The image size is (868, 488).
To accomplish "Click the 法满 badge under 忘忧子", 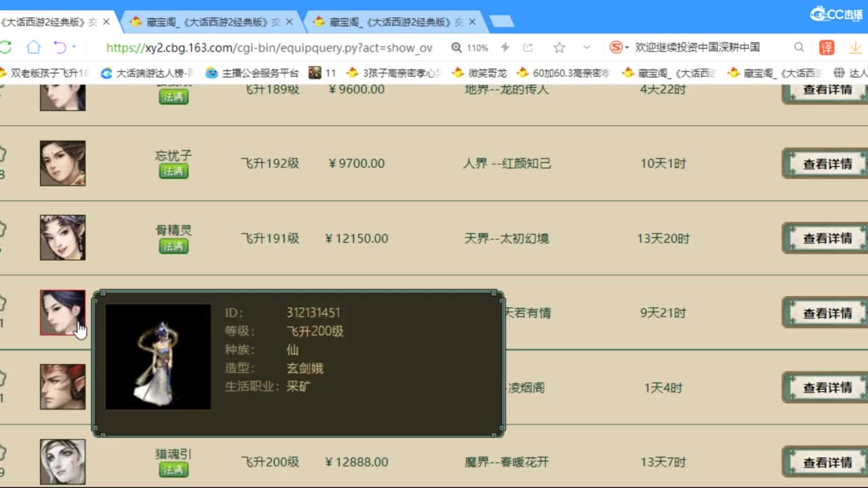I will [174, 171].
